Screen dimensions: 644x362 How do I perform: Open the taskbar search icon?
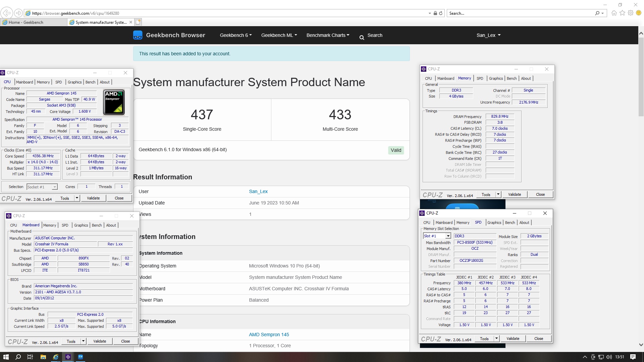[x=18, y=357]
